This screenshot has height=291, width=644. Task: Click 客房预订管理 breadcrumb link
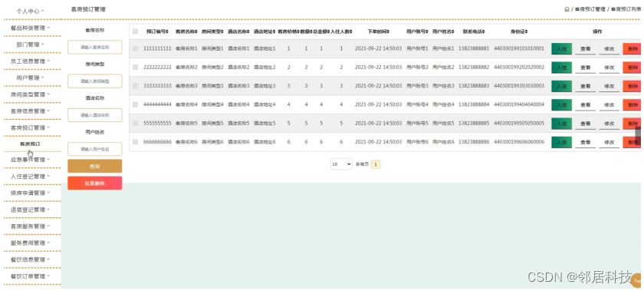pyautogui.click(x=590, y=9)
